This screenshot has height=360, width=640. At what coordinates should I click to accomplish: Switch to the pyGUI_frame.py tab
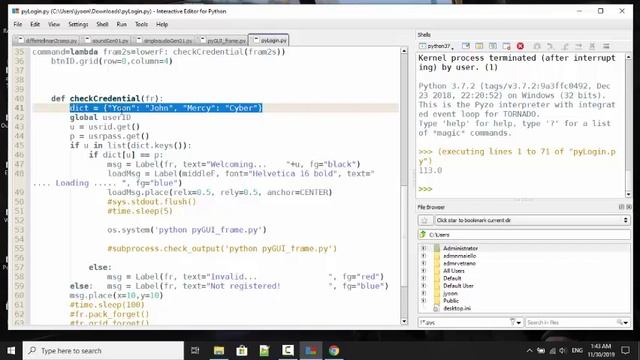(223, 40)
